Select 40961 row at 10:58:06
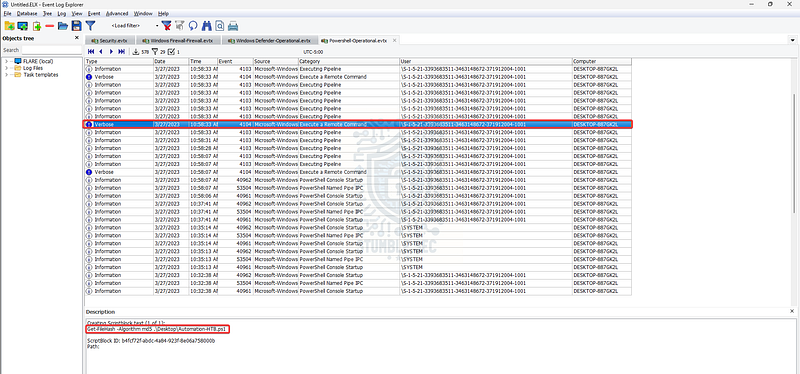This screenshot has height=374, width=800. [358, 196]
